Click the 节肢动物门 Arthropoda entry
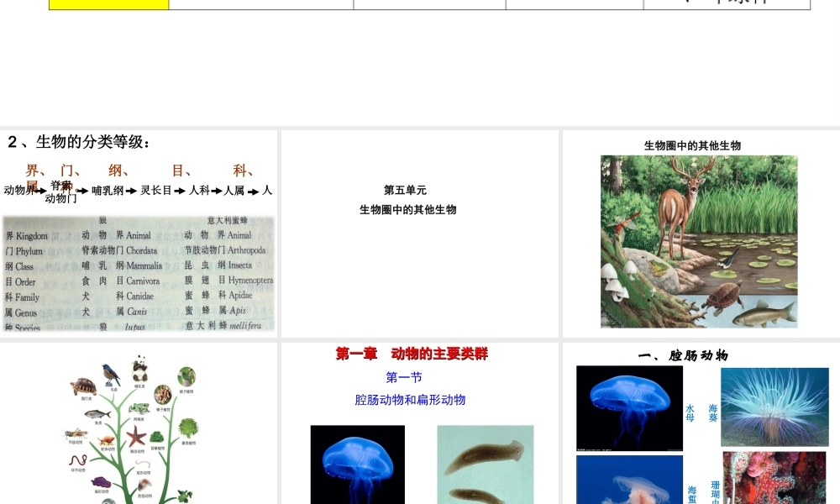This screenshot has height=504, width=840. [225, 250]
